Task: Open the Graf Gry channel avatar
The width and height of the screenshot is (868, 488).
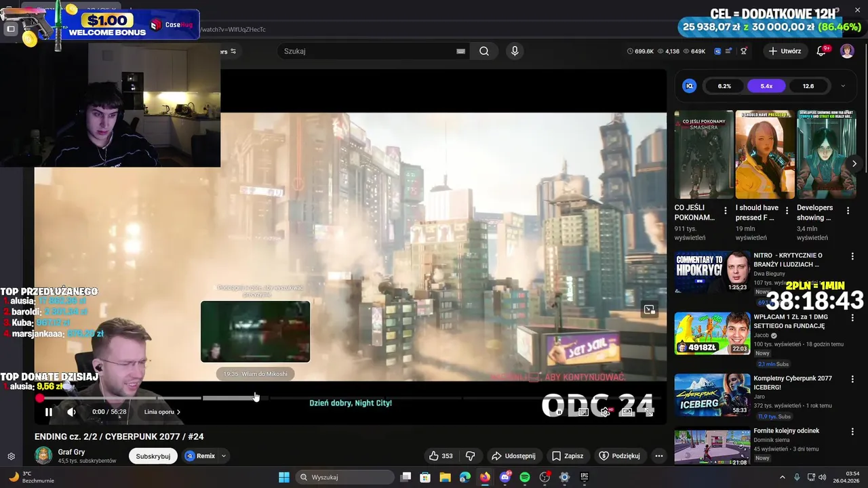Action: click(x=43, y=455)
